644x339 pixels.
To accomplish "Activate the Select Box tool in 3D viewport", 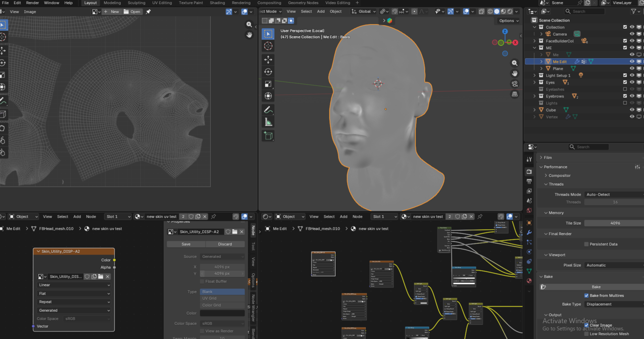I will 268,34.
